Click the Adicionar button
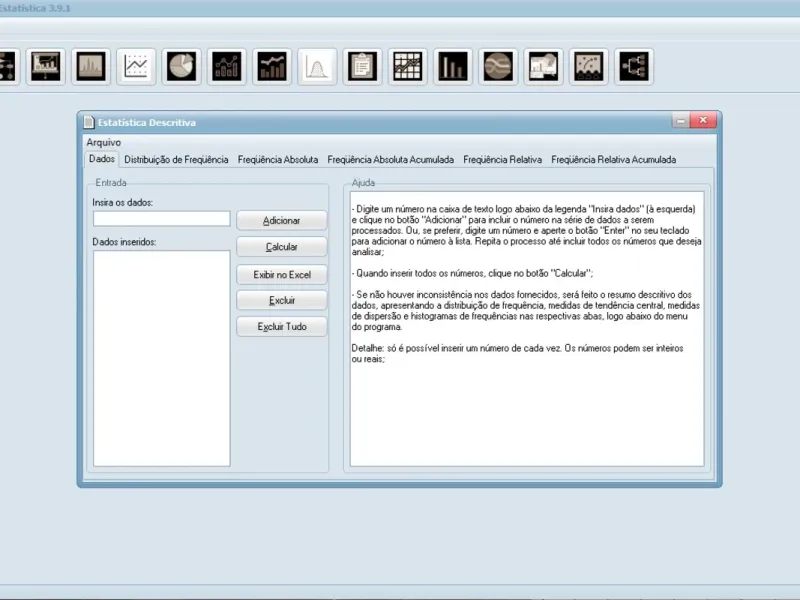 [282, 221]
